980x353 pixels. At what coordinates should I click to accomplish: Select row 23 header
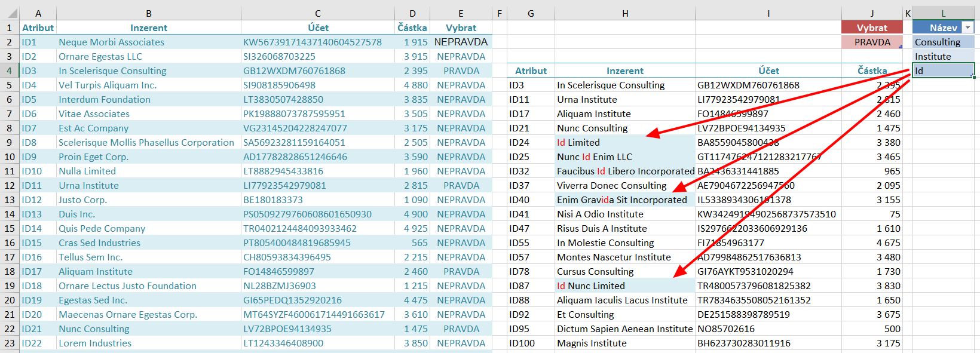point(10,343)
